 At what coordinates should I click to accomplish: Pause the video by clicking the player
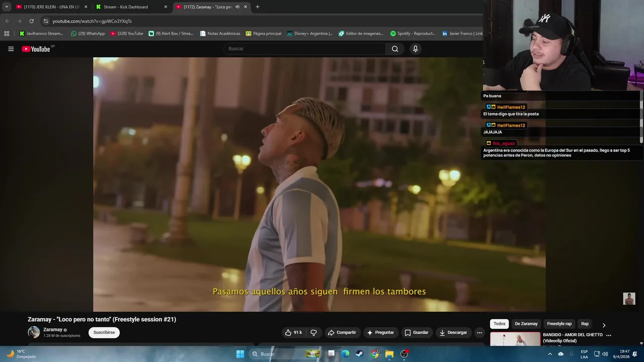pyautogui.click(x=319, y=184)
